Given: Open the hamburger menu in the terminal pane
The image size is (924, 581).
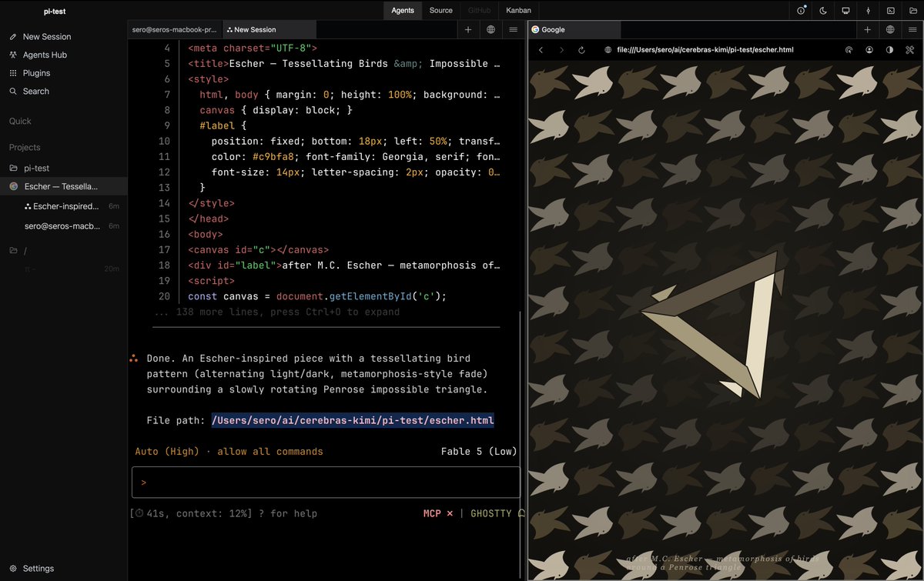Looking at the screenshot, I should pos(513,29).
